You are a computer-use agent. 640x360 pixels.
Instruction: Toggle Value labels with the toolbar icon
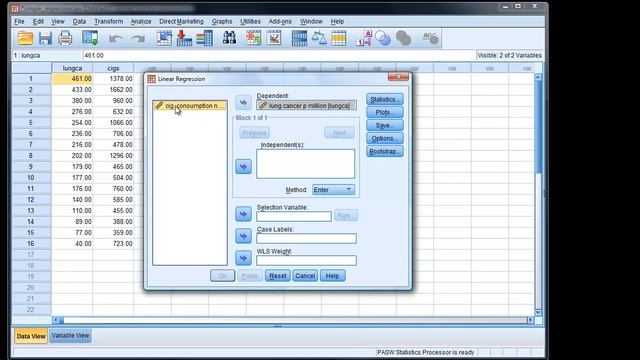tap(364, 38)
